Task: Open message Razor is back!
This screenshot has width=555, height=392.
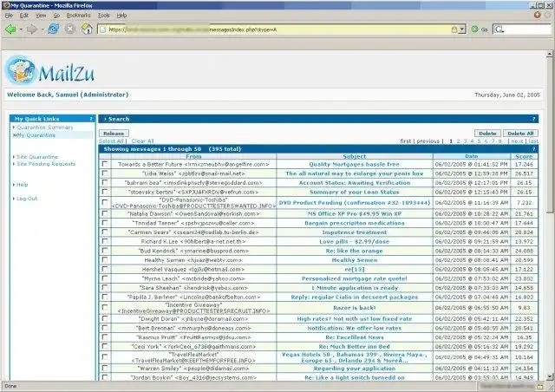Action: pos(355,308)
